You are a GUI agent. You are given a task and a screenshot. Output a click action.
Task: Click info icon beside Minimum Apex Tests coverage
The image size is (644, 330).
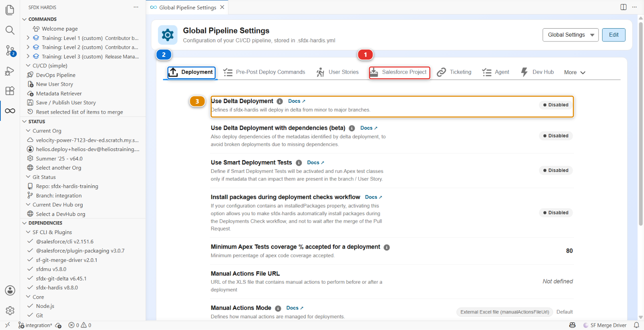pos(387,247)
